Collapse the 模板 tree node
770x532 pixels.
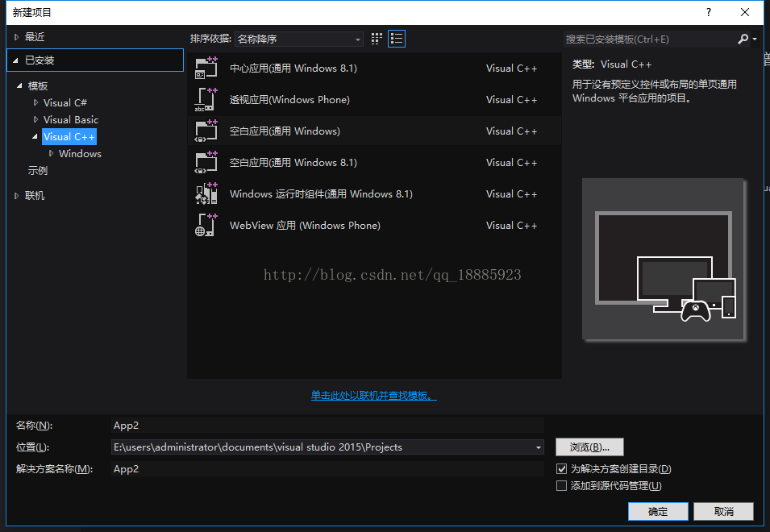(x=19, y=86)
